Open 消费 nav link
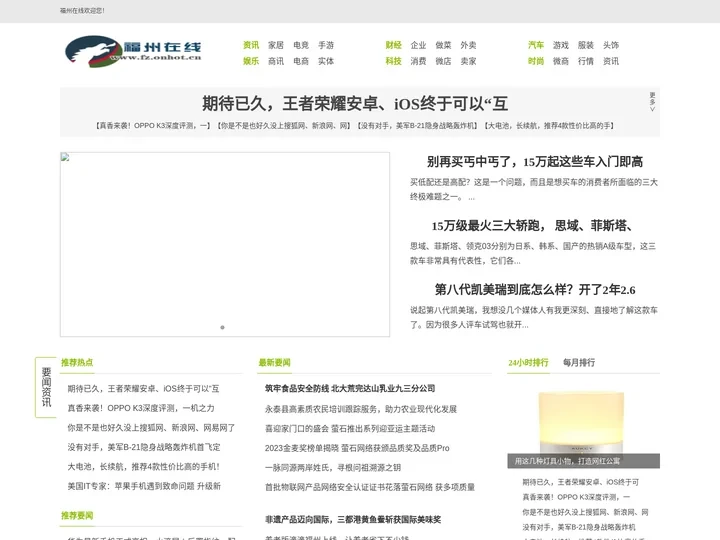This screenshot has height=540, width=720. click(418, 61)
